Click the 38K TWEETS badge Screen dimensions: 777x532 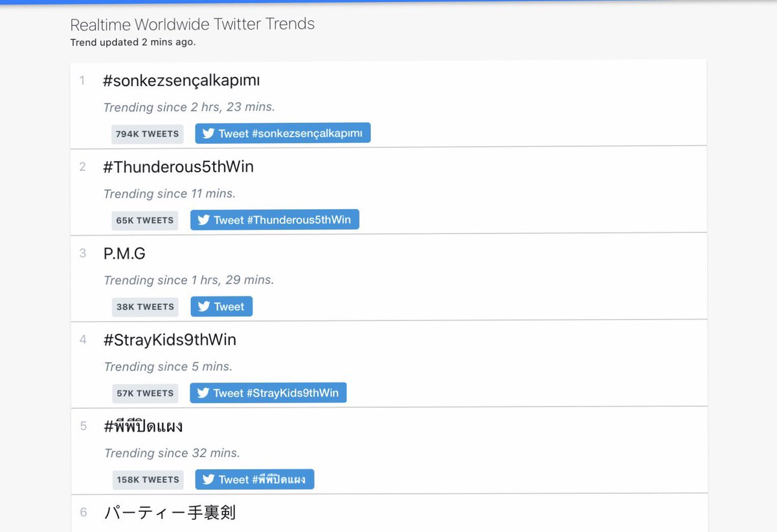pyautogui.click(x=145, y=307)
